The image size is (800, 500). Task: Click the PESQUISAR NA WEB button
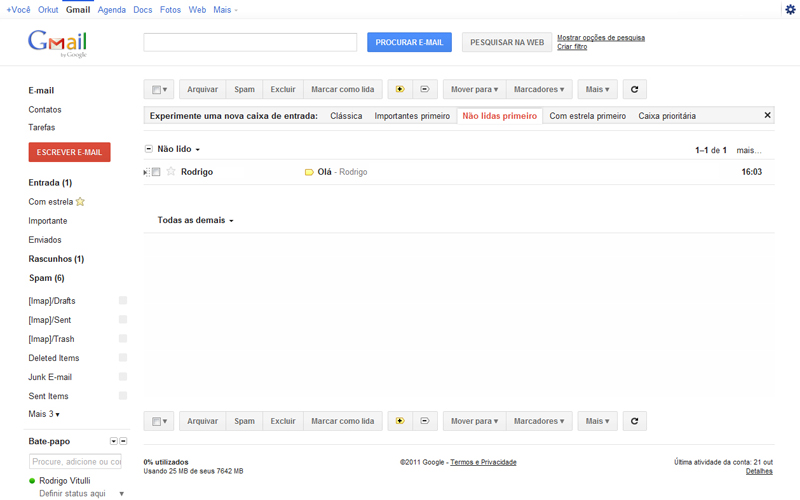click(x=507, y=42)
